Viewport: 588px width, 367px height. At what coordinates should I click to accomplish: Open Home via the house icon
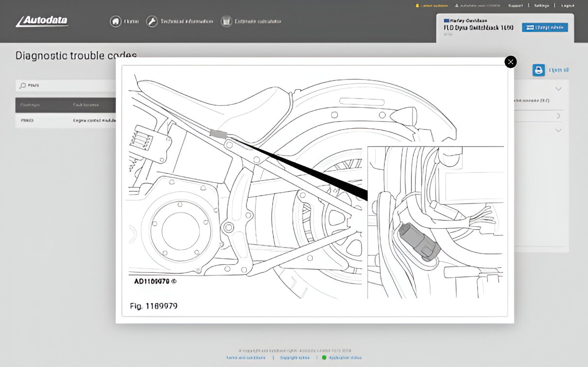pyautogui.click(x=116, y=21)
